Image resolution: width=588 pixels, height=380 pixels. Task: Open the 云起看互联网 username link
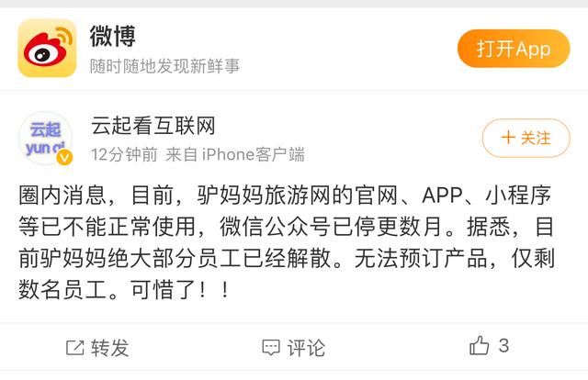(153, 126)
